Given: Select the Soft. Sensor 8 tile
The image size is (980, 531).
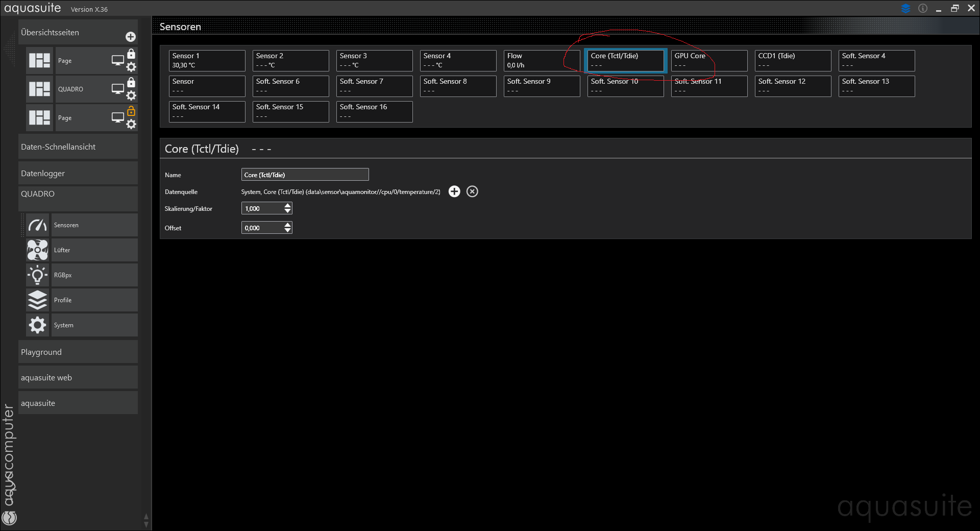Looking at the screenshot, I should pyautogui.click(x=458, y=86).
